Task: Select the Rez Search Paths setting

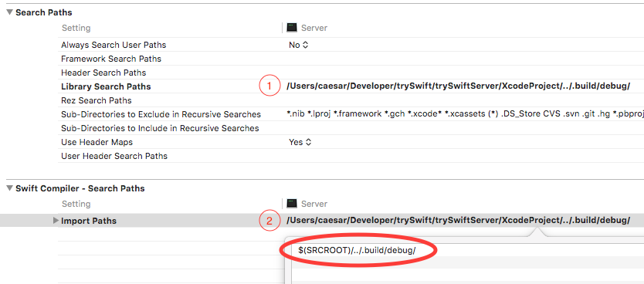Action: point(96,100)
